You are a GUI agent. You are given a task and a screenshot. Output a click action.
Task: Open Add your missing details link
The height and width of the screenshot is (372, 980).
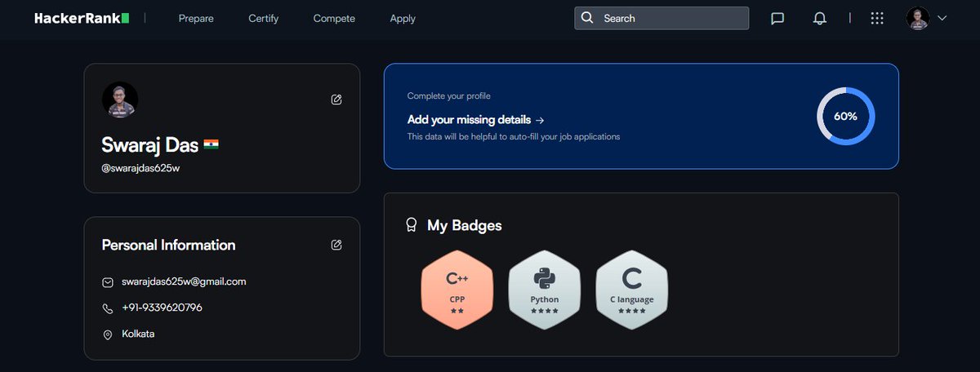(x=476, y=119)
